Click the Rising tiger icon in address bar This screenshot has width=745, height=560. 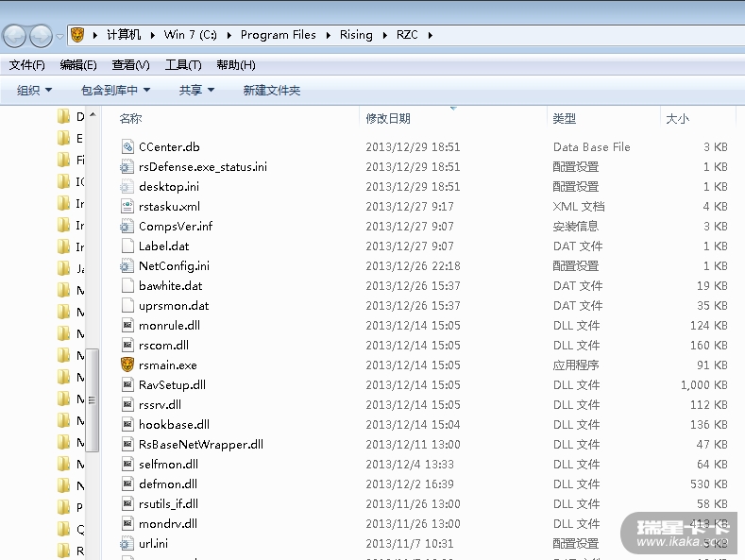[x=77, y=35]
